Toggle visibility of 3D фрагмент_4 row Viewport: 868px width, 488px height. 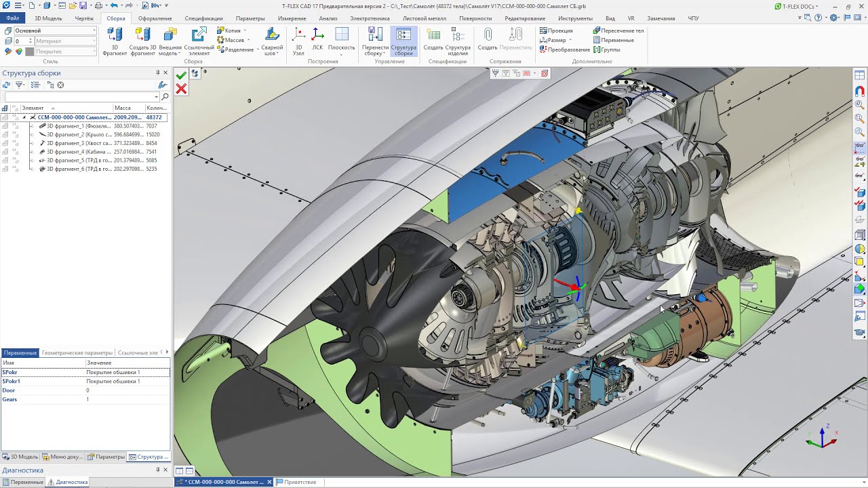(x=5, y=152)
